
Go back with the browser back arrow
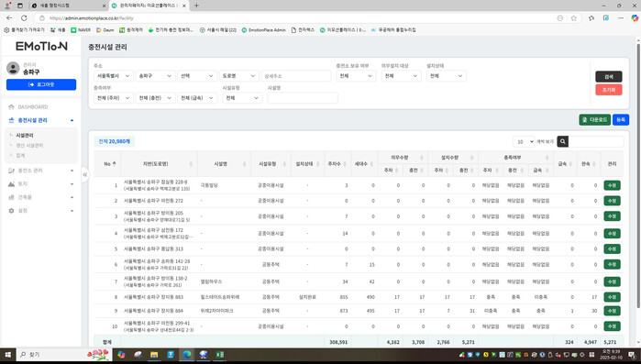(9, 18)
